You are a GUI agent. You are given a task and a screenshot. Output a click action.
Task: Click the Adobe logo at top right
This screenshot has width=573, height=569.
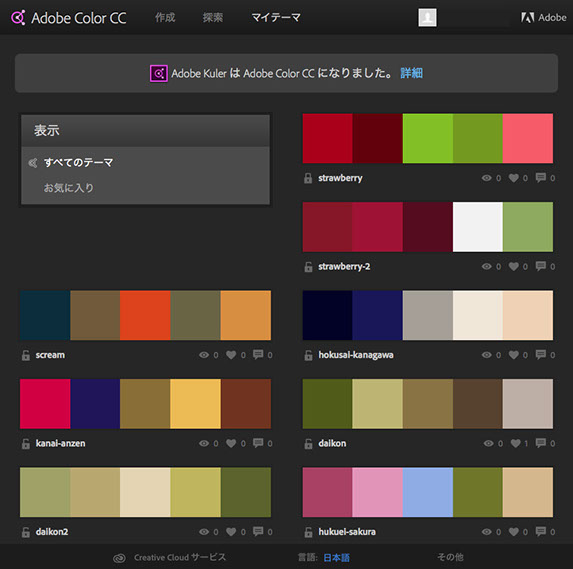tap(543, 18)
